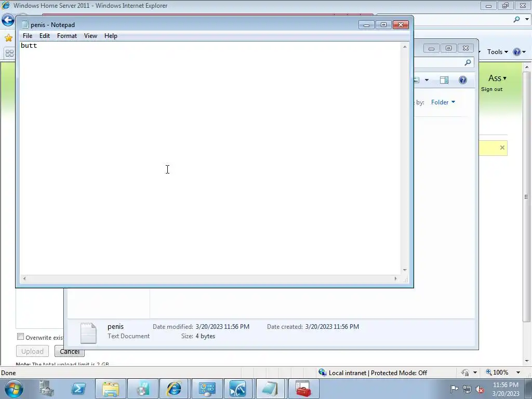Click the privacy report icon in status bar
Viewport: 532px width, 399px height.
465,373
